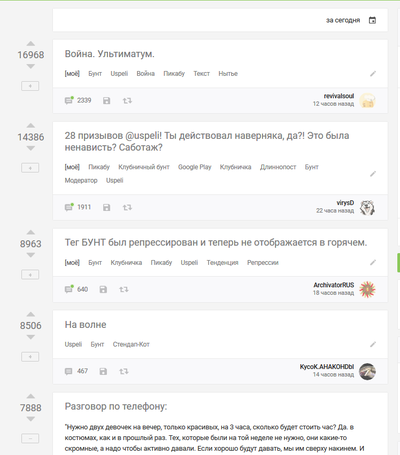Click the avatar of KycoK.AHAKOHDbI
This screenshot has width=400, height=455.
pos(367,371)
